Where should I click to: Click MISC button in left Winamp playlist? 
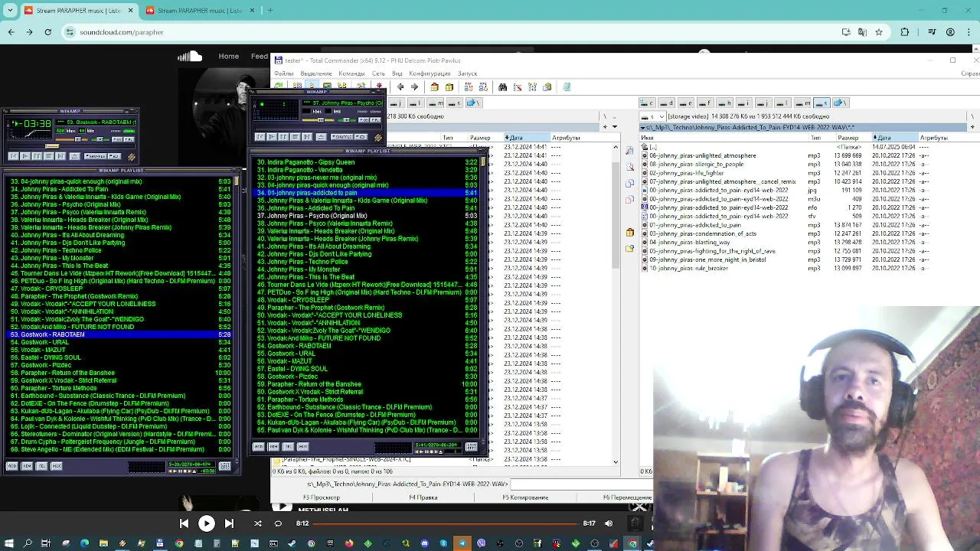pyautogui.click(x=56, y=465)
